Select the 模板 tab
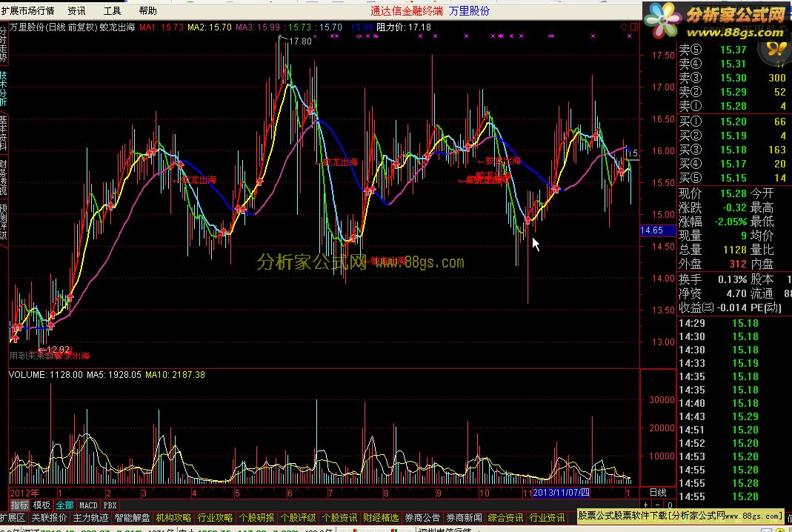Image resolution: width=792 pixels, height=532 pixels. coord(41,505)
